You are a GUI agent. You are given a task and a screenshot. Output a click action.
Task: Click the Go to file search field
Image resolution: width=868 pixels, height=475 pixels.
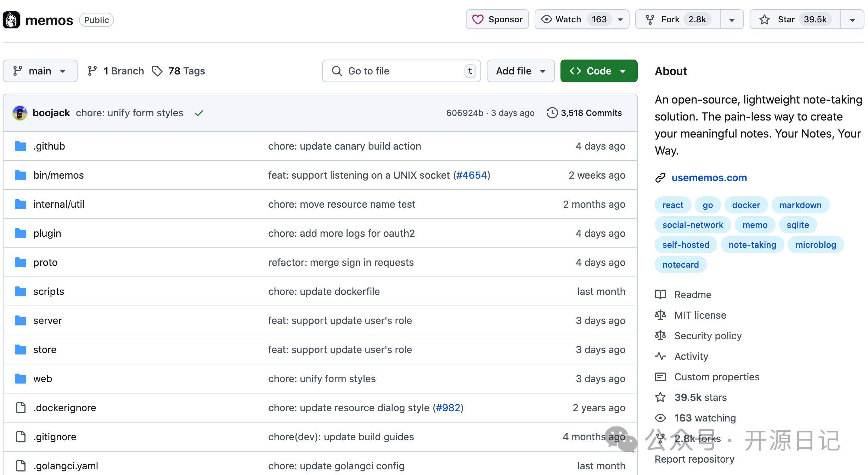(400, 71)
